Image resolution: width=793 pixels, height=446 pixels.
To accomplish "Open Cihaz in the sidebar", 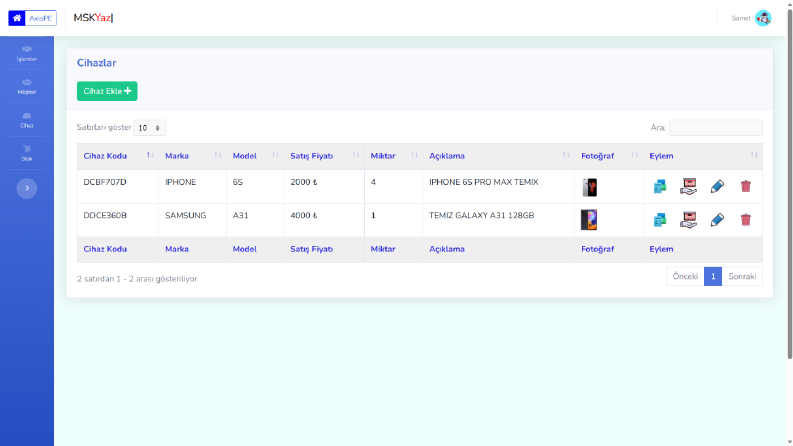I will [x=27, y=120].
